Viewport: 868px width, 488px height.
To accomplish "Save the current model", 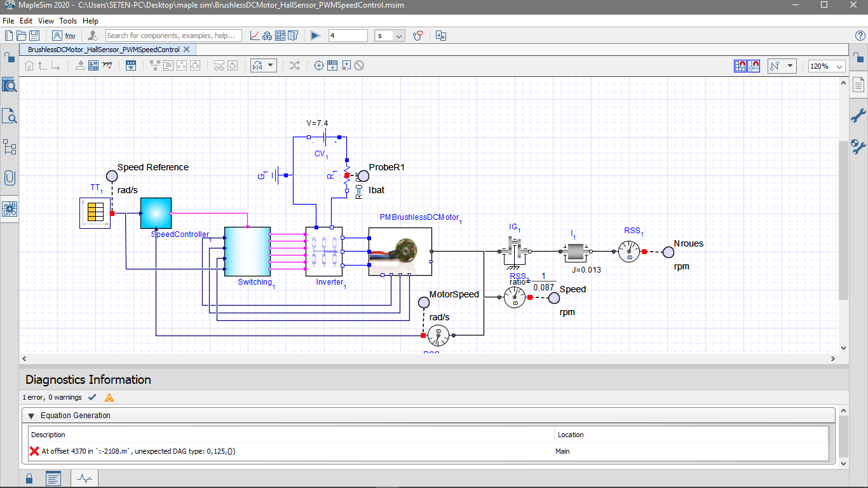I will (35, 36).
